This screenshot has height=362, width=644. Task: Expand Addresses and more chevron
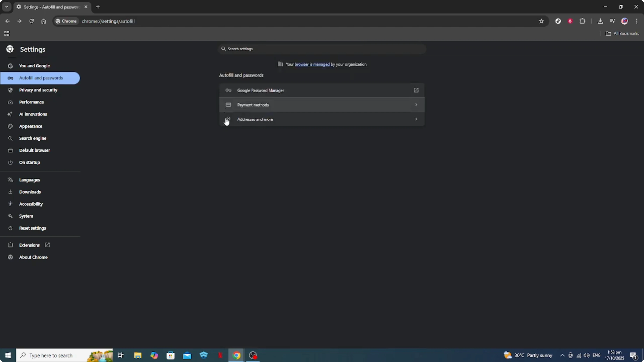coord(416,119)
